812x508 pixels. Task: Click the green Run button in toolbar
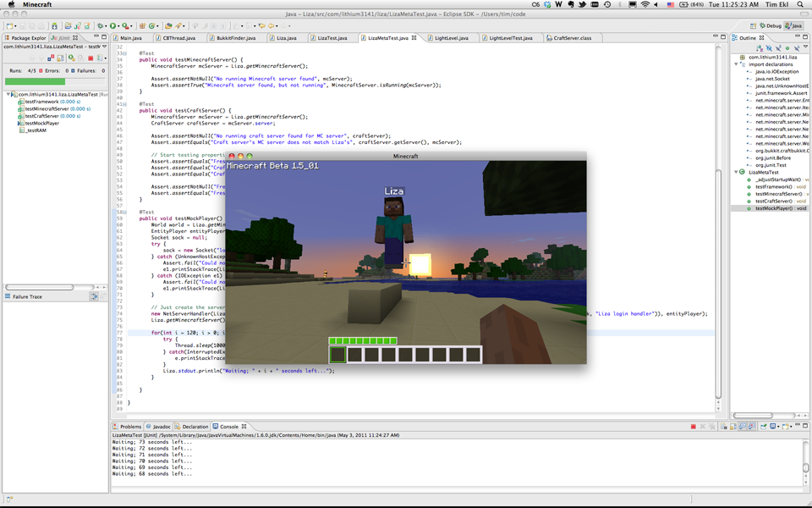(x=112, y=26)
